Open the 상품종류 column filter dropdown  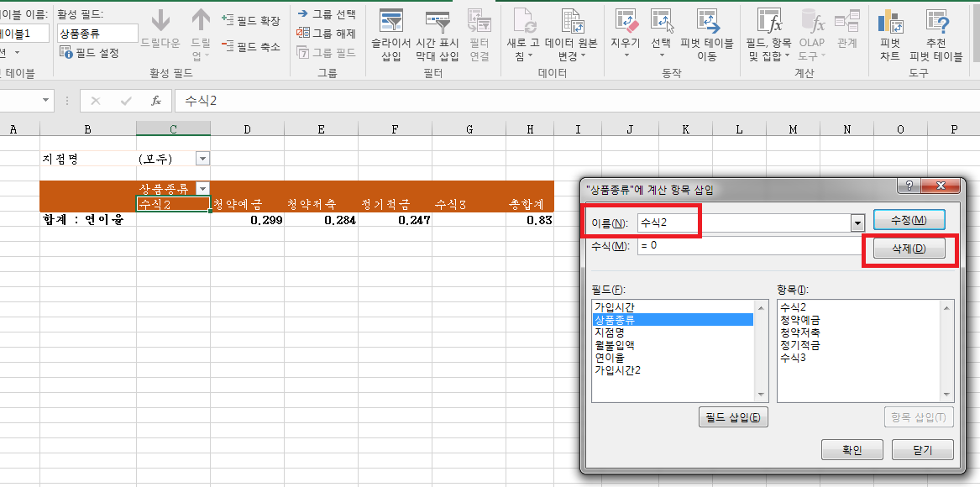click(x=202, y=189)
